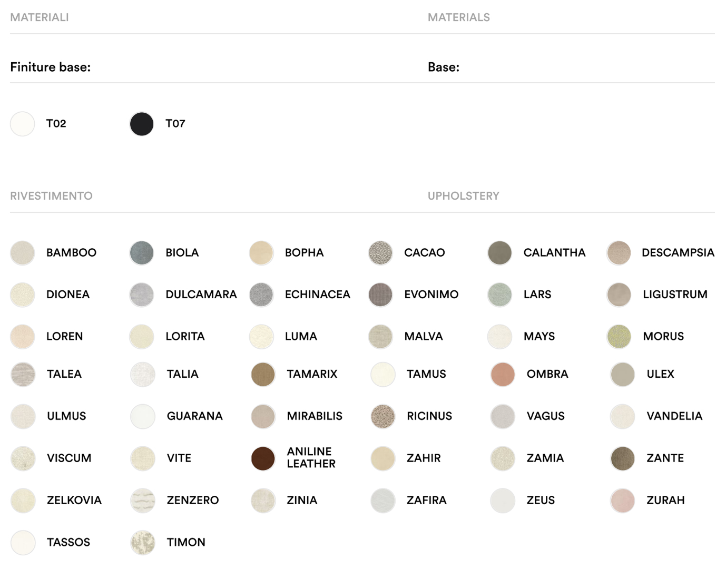Pick the TAMARIX tan fabric swatch

click(x=263, y=375)
